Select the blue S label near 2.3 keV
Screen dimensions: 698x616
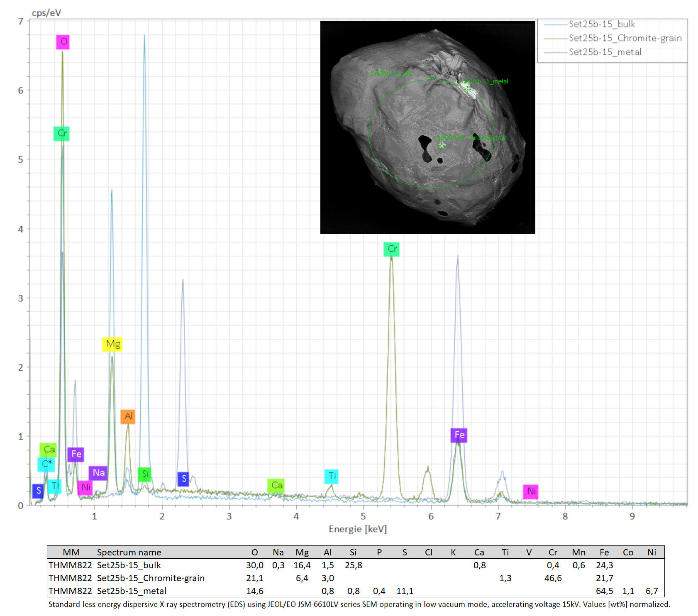click(x=183, y=479)
